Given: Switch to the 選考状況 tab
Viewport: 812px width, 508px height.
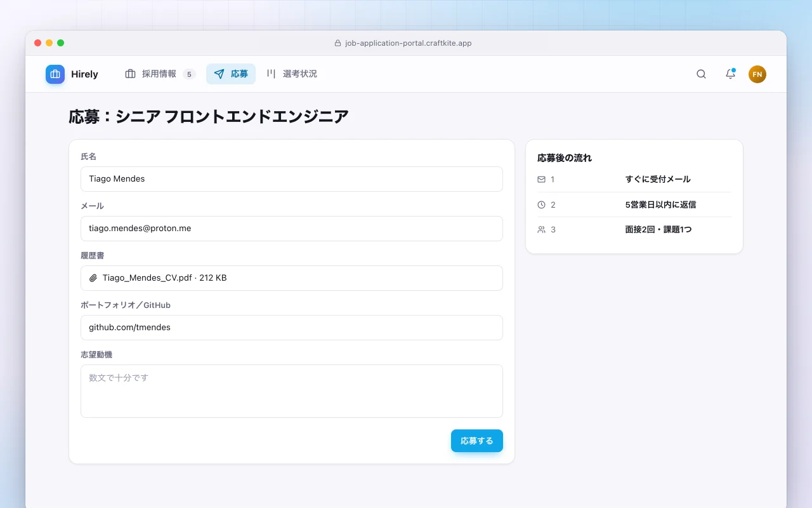Looking at the screenshot, I should 292,74.
